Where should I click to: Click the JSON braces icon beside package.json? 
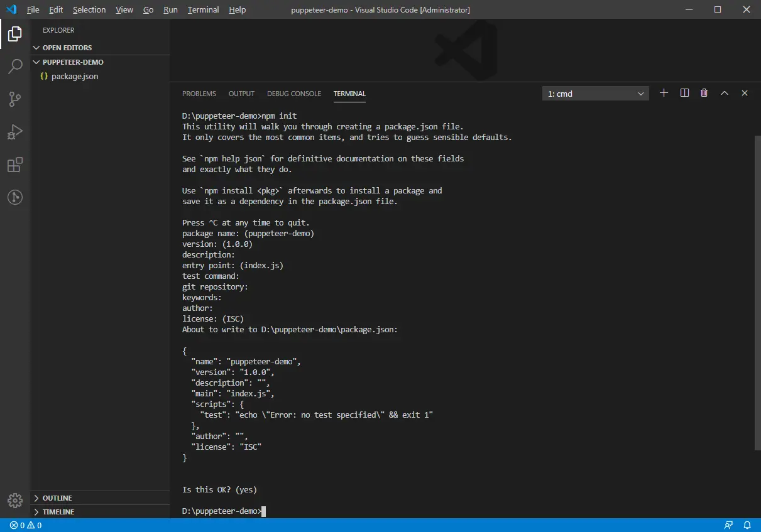point(44,76)
